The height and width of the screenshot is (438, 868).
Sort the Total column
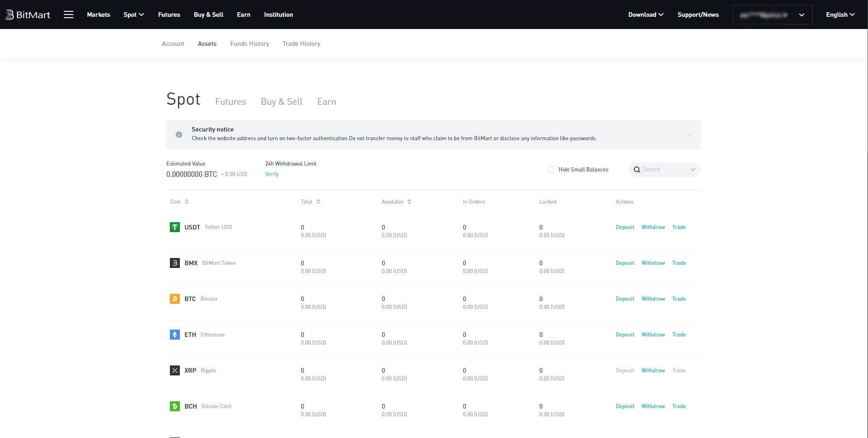pyautogui.click(x=318, y=202)
